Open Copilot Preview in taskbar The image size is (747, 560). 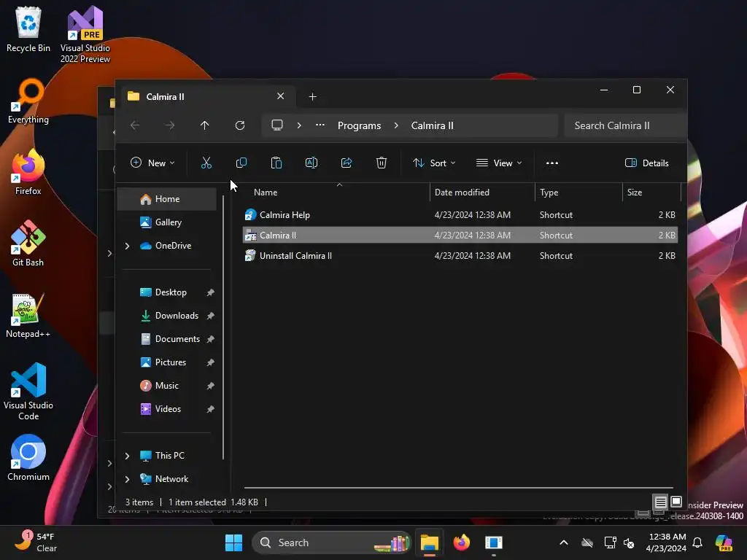point(724,542)
